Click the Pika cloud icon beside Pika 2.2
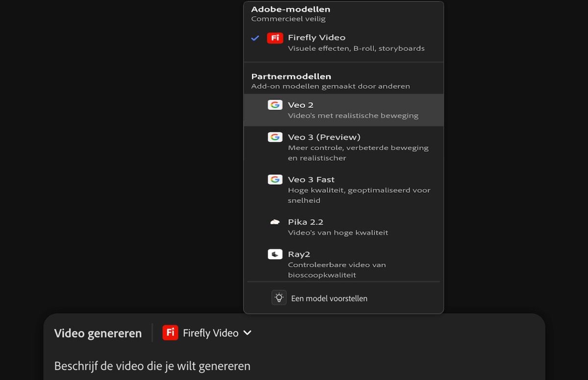This screenshot has width=588, height=380. coord(275,222)
